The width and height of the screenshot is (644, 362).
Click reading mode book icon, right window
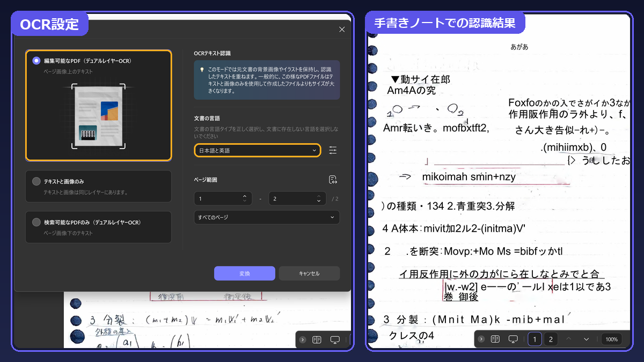coord(495,339)
